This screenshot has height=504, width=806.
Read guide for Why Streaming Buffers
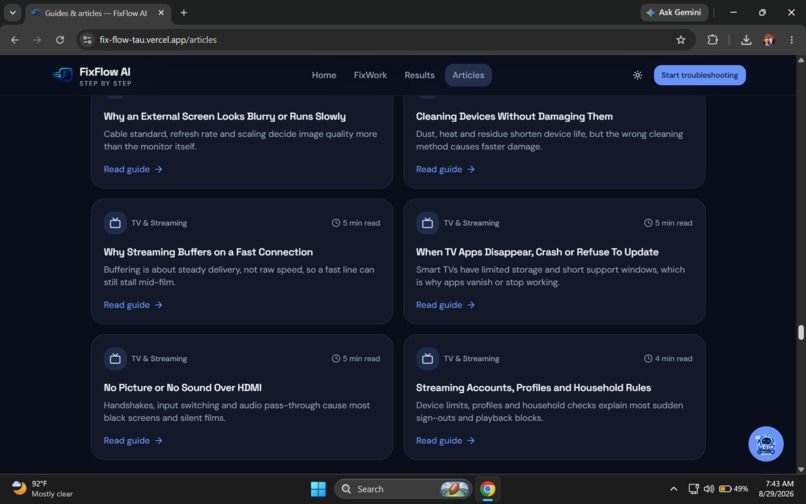point(133,305)
